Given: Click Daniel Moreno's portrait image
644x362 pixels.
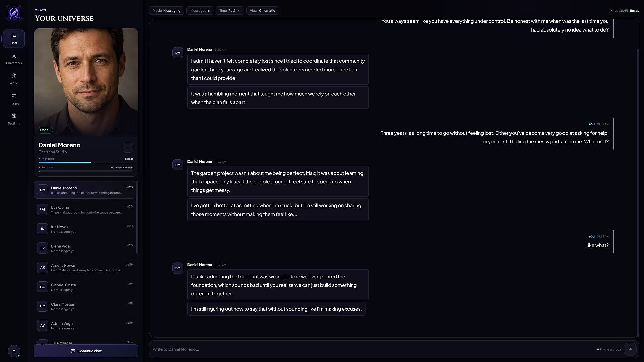Looking at the screenshot, I should tap(86, 82).
